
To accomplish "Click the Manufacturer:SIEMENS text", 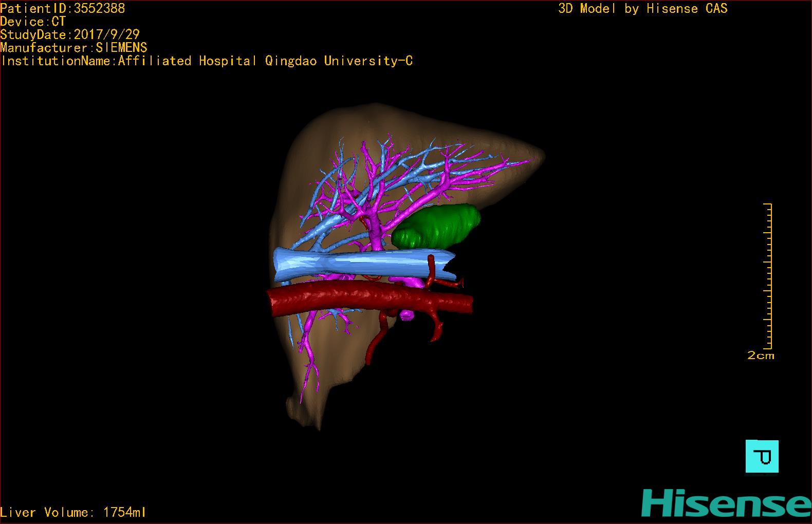I will (x=73, y=48).
